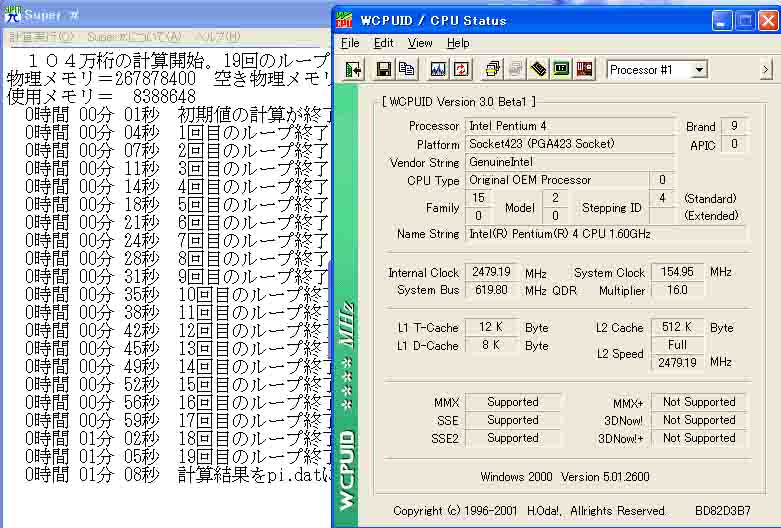Click the Stepping ID value 4
Image resolution: width=781 pixels, height=528 pixels.
point(662,198)
